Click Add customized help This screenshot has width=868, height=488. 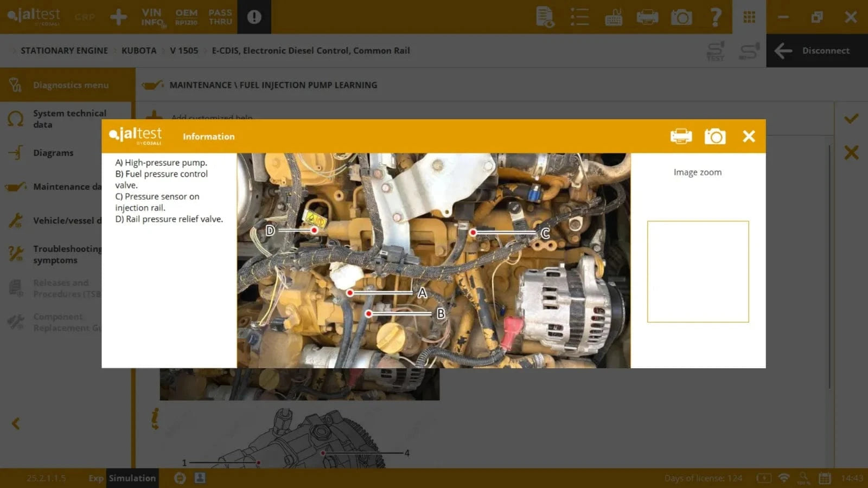(x=211, y=118)
